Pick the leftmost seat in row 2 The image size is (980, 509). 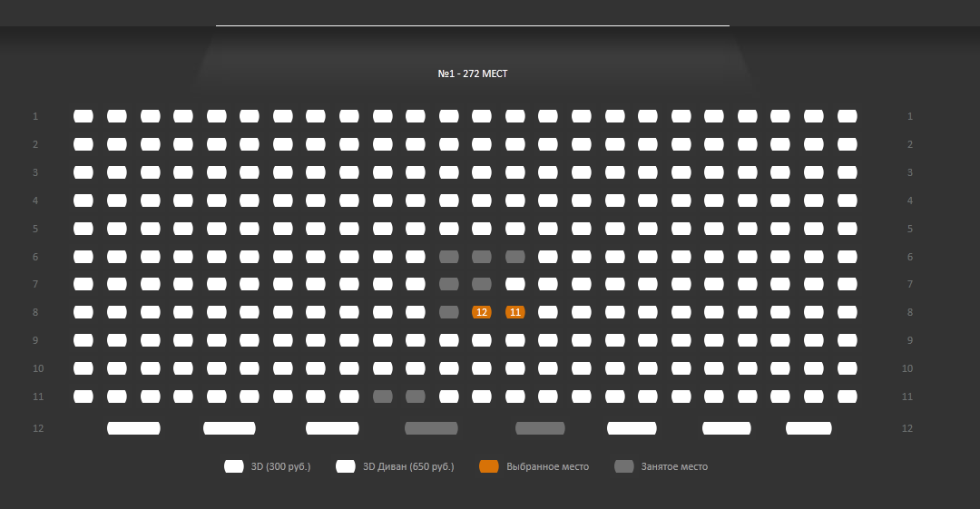83,144
